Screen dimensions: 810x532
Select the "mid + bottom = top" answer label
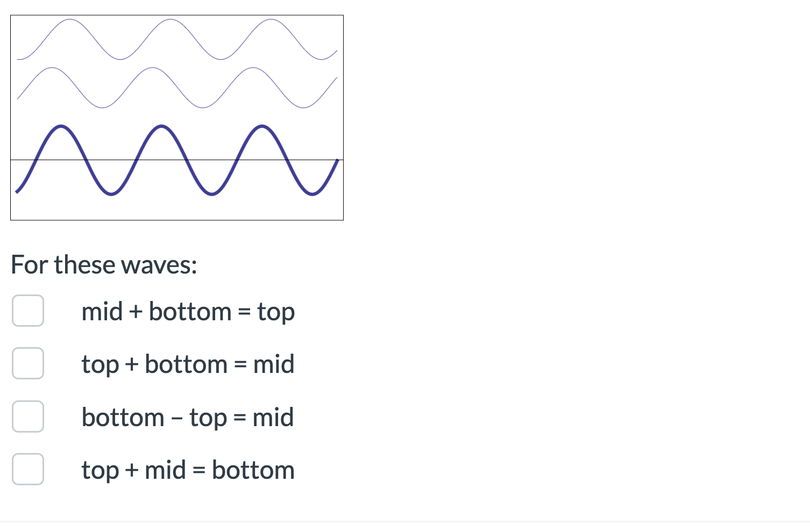[x=188, y=311]
